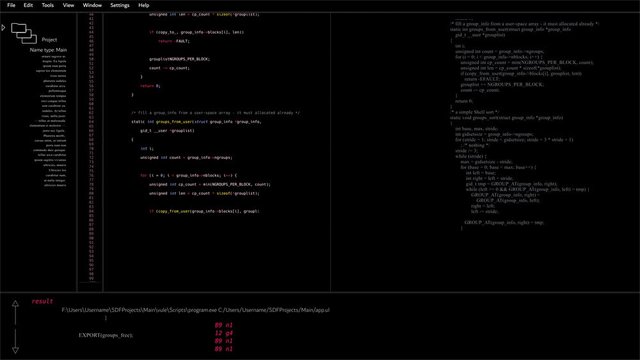
Task: Select the Project label
Action: 49,40
